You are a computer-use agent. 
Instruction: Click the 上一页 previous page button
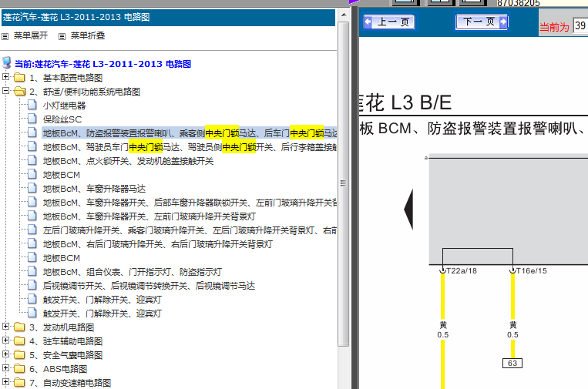point(390,22)
